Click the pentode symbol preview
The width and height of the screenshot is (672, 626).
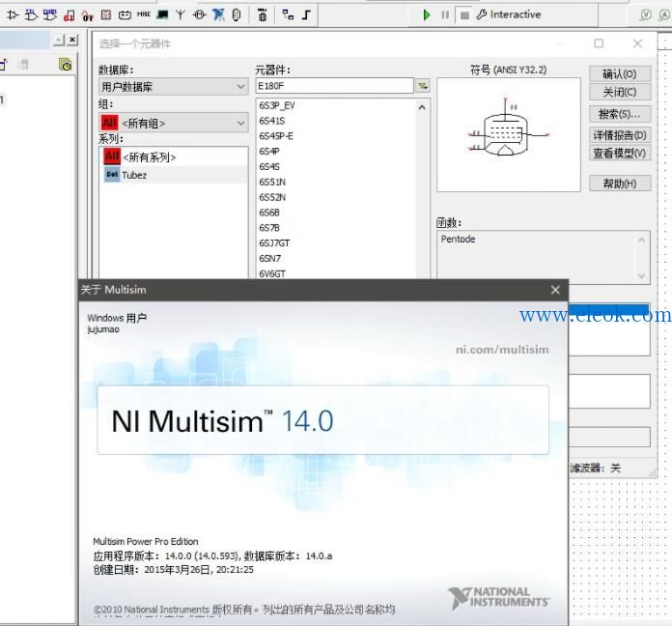point(508,134)
